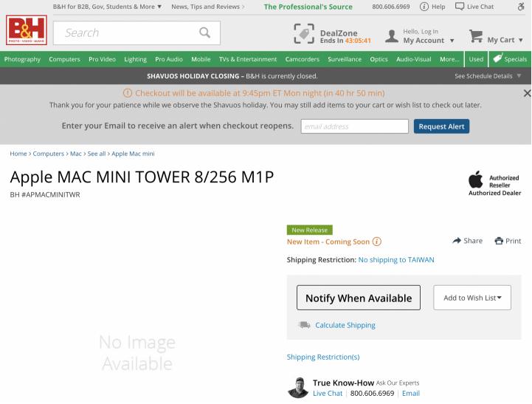Open the Camcorders category

coord(303,59)
